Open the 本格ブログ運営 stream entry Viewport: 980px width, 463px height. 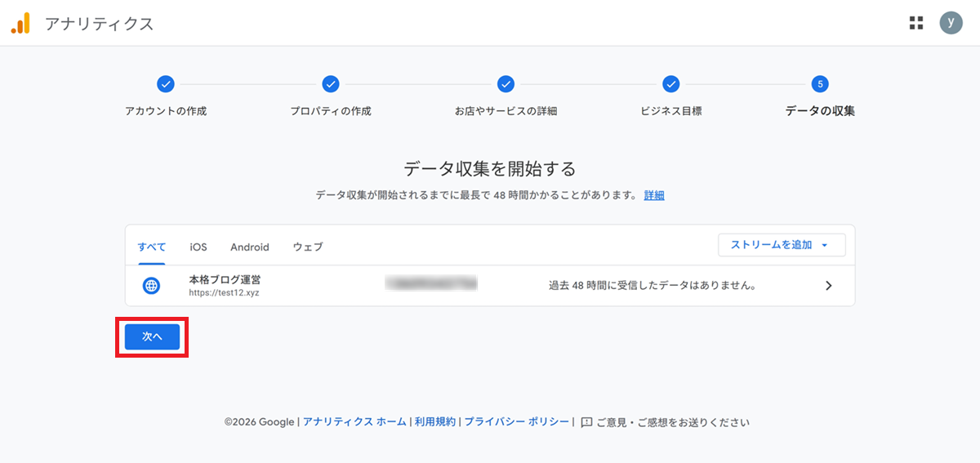click(225, 280)
